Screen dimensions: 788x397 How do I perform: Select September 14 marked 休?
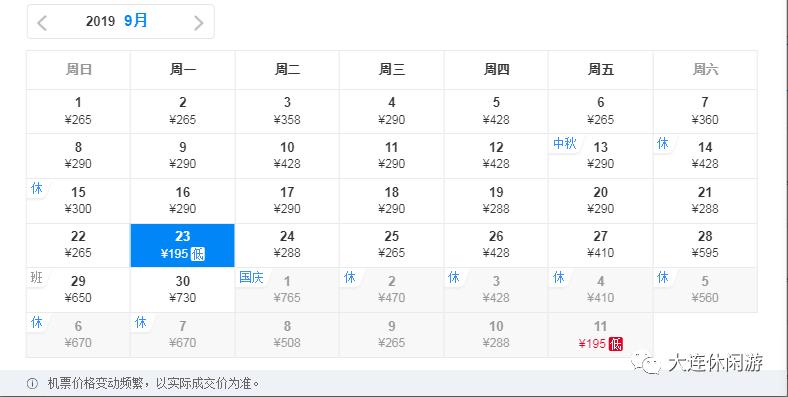(705, 156)
